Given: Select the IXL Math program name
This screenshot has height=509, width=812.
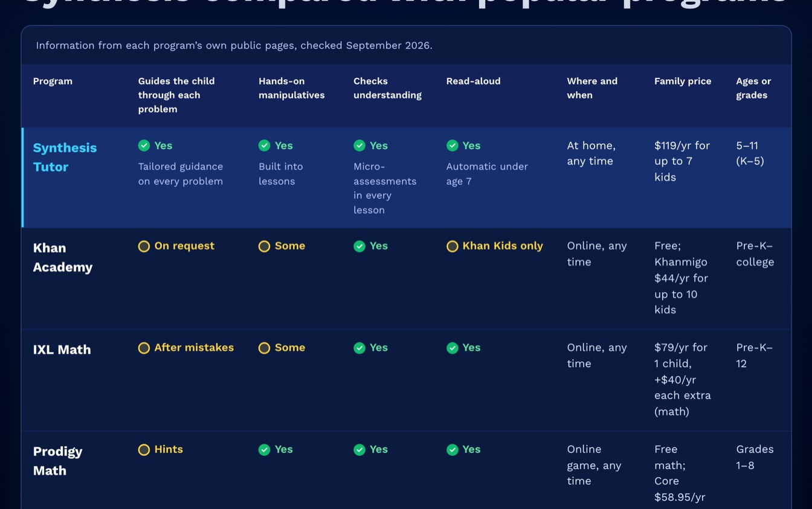Looking at the screenshot, I should 62,350.
